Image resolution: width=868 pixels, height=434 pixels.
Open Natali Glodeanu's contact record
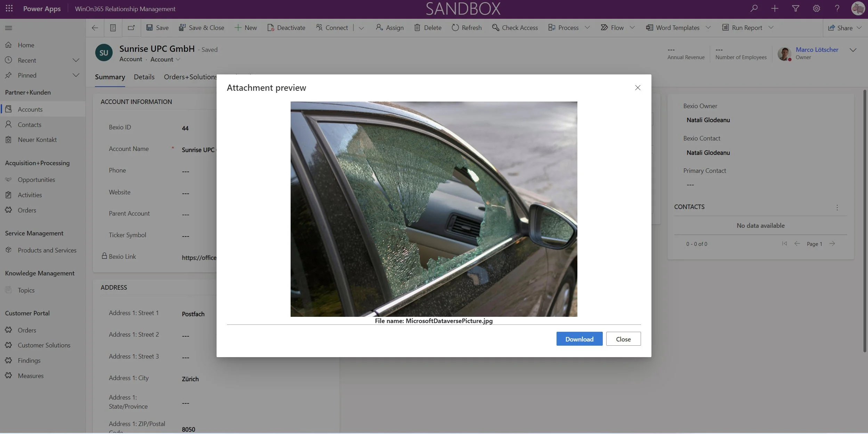[x=708, y=120]
